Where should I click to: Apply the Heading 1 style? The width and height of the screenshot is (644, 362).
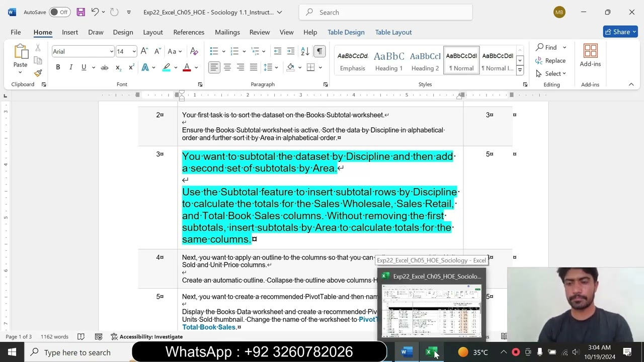pyautogui.click(x=389, y=60)
